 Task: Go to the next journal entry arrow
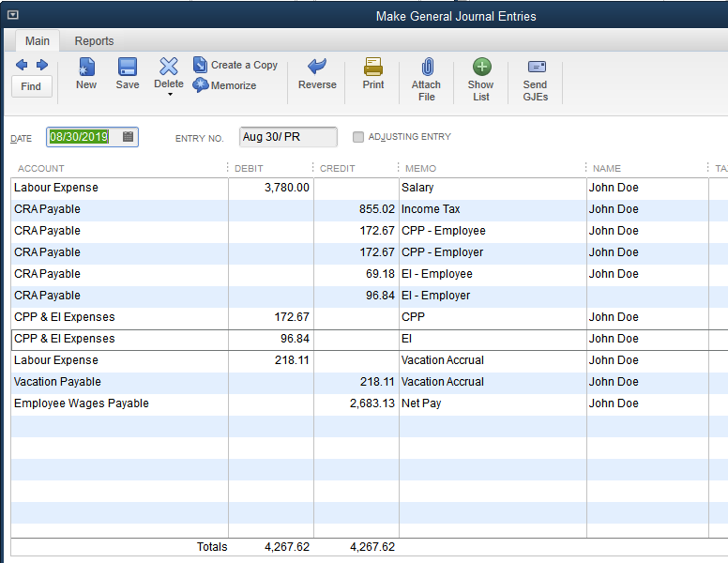(x=41, y=65)
